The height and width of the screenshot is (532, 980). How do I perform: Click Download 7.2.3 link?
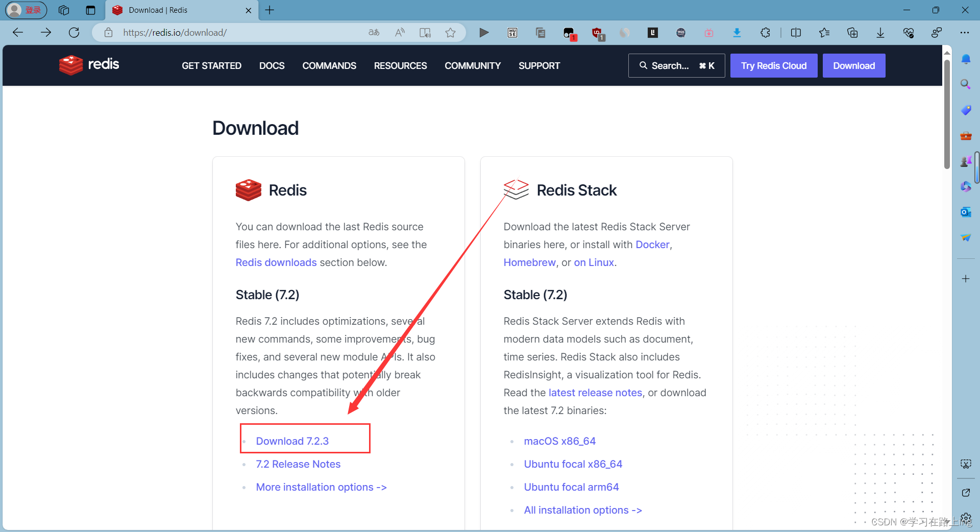(x=292, y=441)
